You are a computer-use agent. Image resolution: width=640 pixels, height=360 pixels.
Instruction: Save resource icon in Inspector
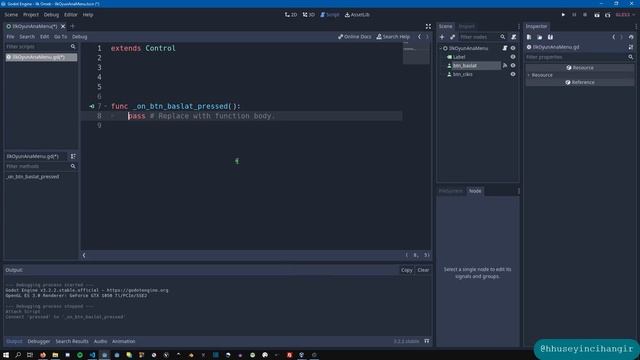[550, 37]
